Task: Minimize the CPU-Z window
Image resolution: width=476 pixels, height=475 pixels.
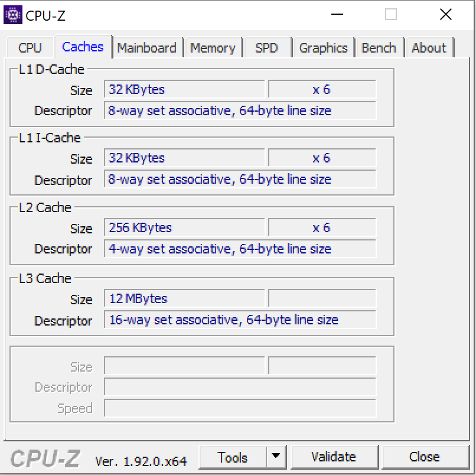Action: (x=337, y=14)
